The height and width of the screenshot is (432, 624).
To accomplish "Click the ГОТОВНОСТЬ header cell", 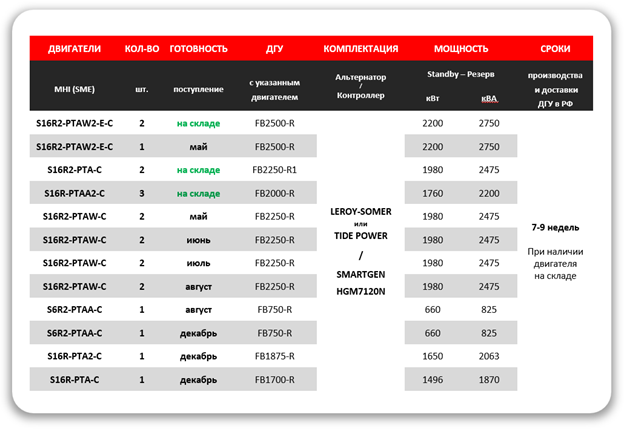I will 199,48.
